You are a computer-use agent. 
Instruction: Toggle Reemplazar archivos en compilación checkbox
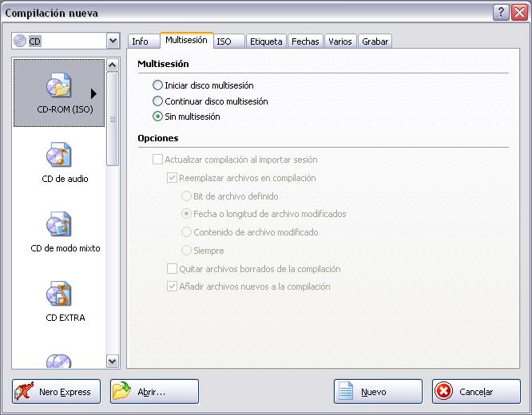(x=172, y=178)
